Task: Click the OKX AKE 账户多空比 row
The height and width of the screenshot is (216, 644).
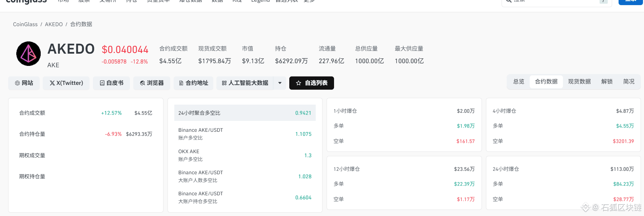Action: click(245, 155)
